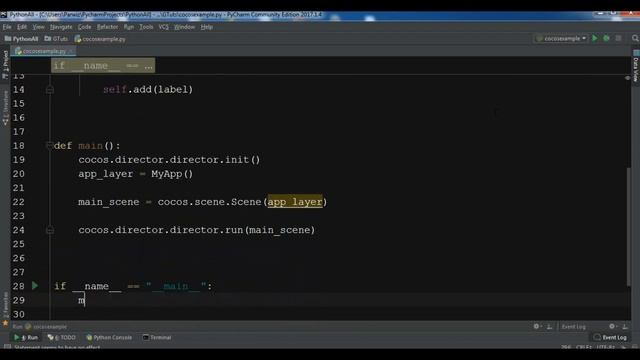Click the collapsed if __name__ code hint
This screenshot has height=360, width=640.
103,65
